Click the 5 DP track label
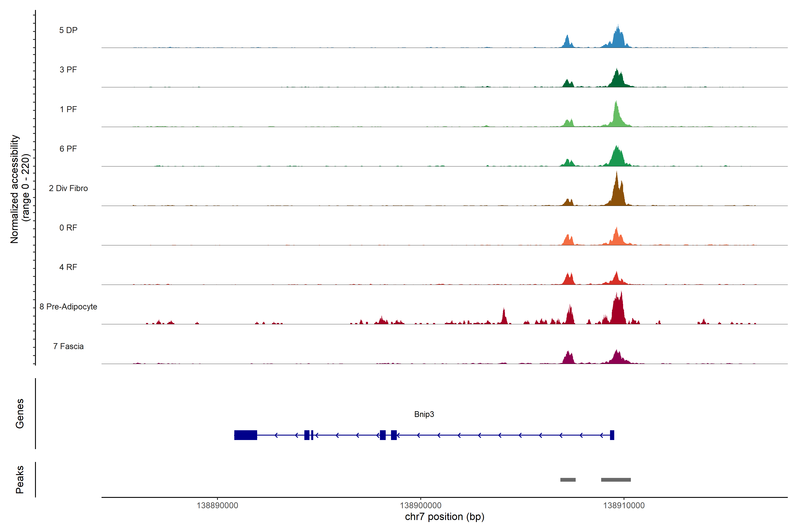This screenshot has width=798, height=532. (x=68, y=30)
